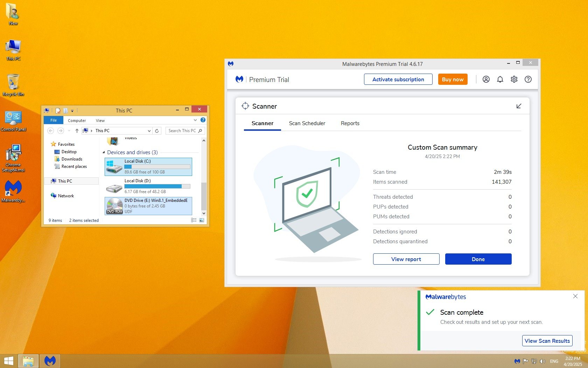Screen dimensions: 588x368
Task: Open Malwarebytes settings gear
Action: (514, 79)
